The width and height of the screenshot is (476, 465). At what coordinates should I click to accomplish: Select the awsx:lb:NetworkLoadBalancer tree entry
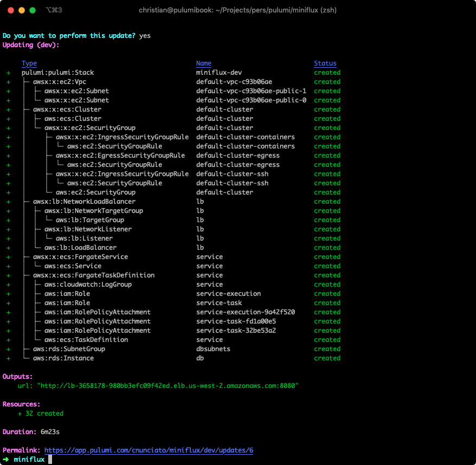[84, 202]
